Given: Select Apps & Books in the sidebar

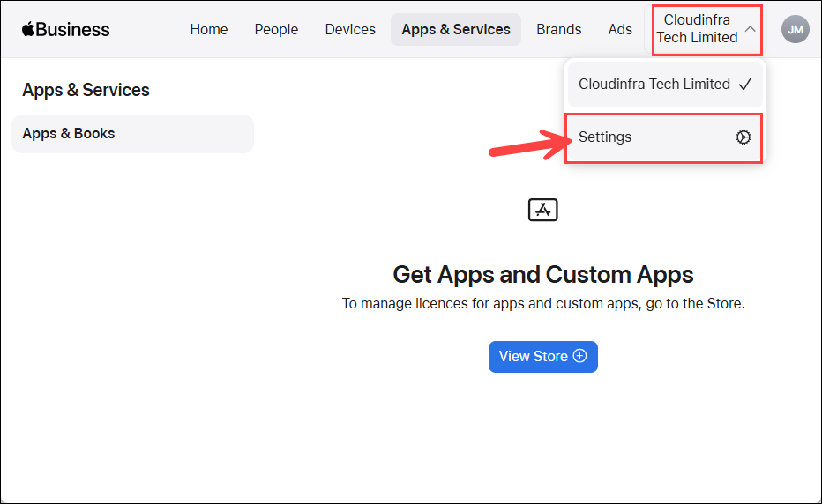Looking at the screenshot, I should pos(132,134).
